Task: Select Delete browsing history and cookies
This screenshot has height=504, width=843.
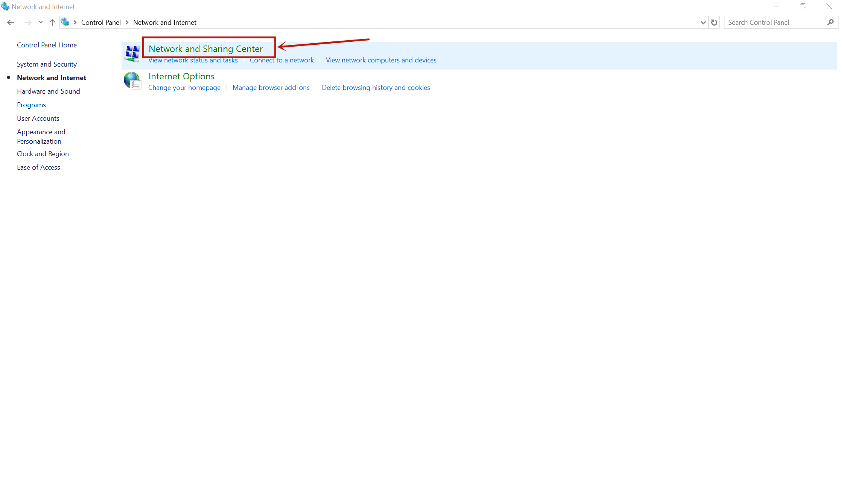Action: click(376, 88)
